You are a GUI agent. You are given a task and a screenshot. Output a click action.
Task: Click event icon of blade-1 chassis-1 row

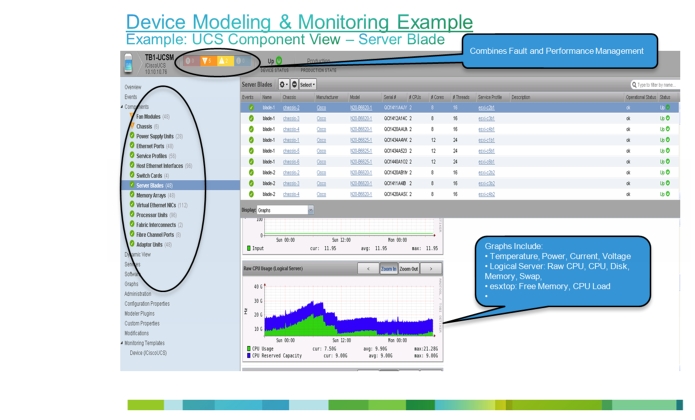(x=251, y=140)
